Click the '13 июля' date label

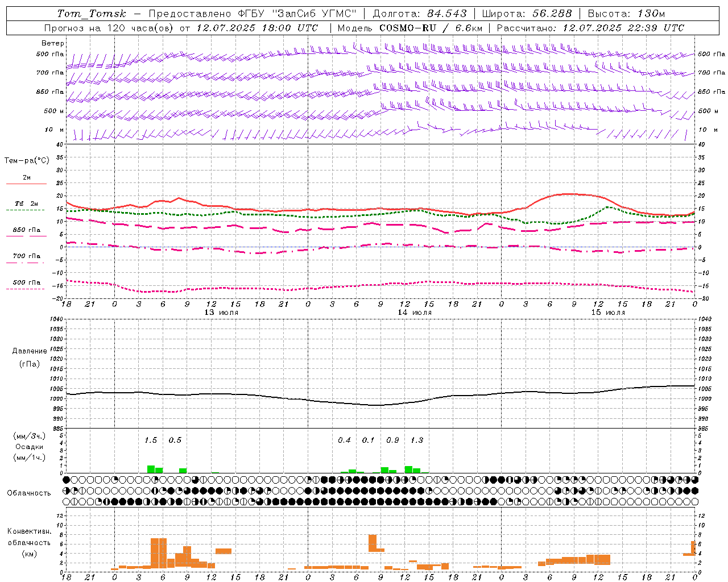[x=221, y=312]
